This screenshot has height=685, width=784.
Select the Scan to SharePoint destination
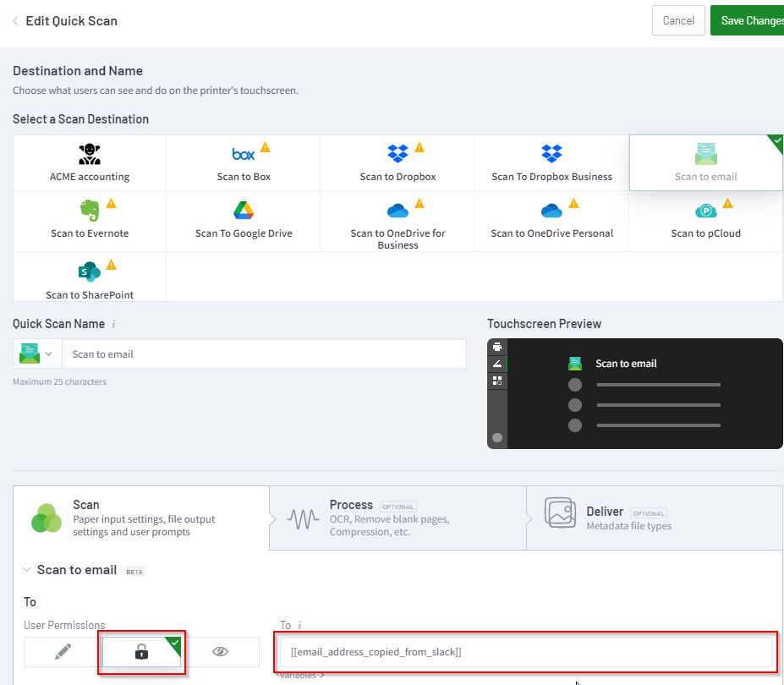tap(90, 277)
